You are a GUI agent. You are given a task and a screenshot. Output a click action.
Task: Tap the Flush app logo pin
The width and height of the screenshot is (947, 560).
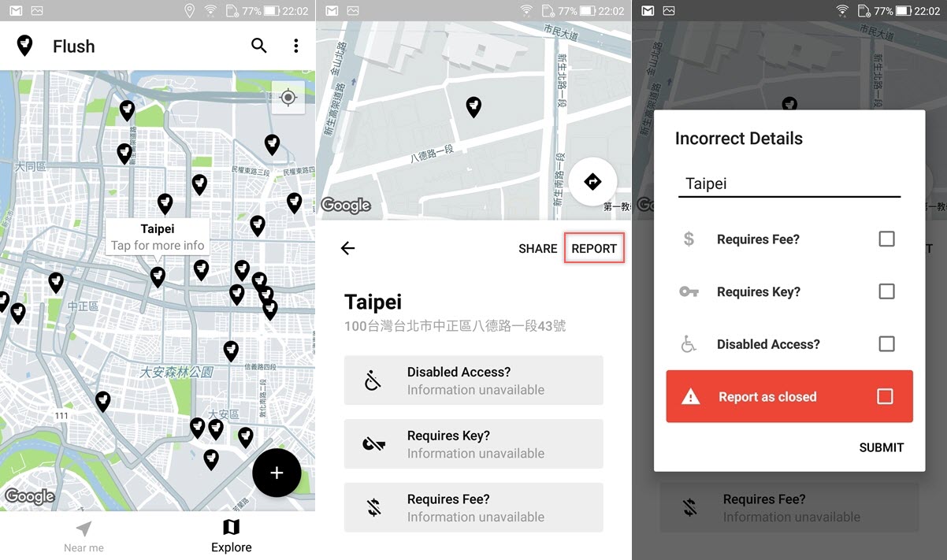[24, 46]
